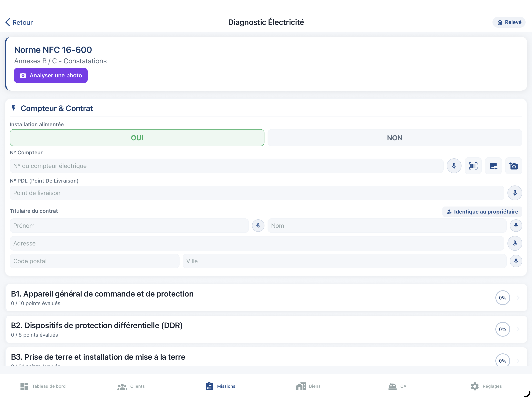Tap microphone beside Point de livraison field
532x399 pixels.
tap(514, 193)
